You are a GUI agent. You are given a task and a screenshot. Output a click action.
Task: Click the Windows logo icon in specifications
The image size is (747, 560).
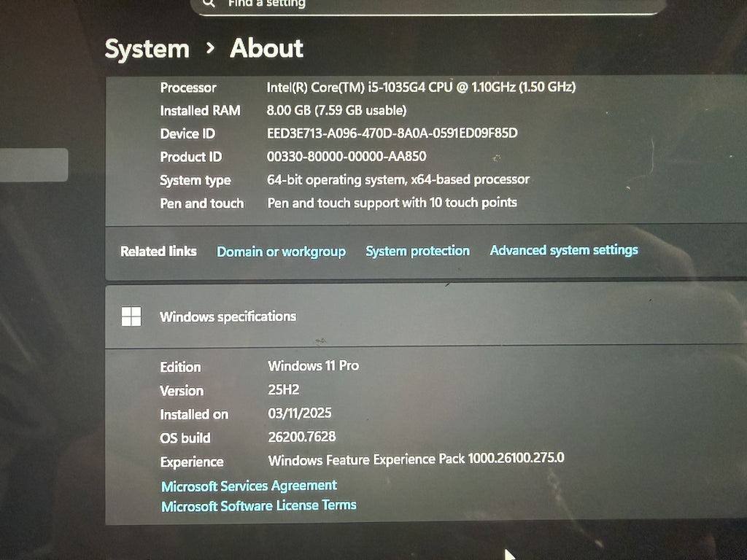[131, 316]
